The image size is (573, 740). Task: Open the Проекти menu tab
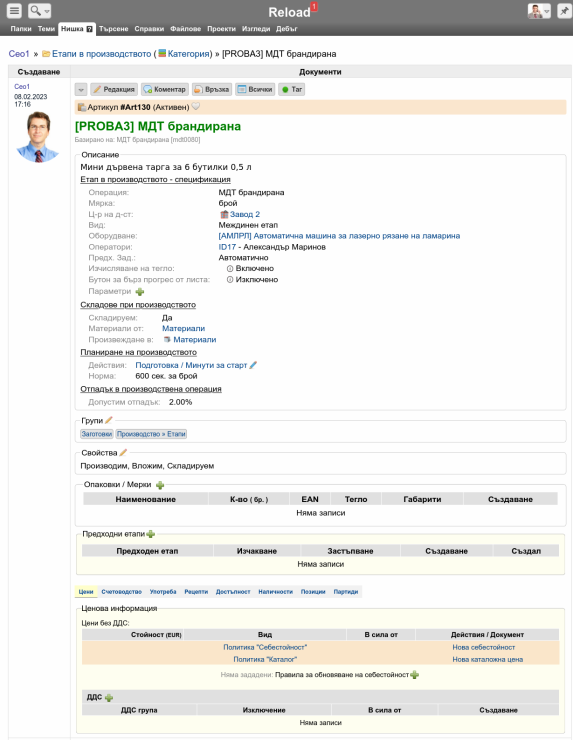point(221,29)
